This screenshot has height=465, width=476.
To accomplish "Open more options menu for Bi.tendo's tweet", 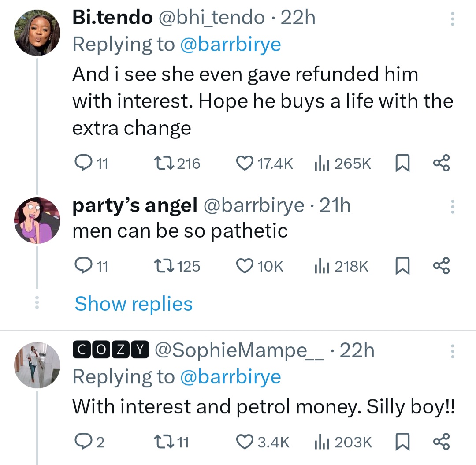I will pyautogui.click(x=452, y=19).
